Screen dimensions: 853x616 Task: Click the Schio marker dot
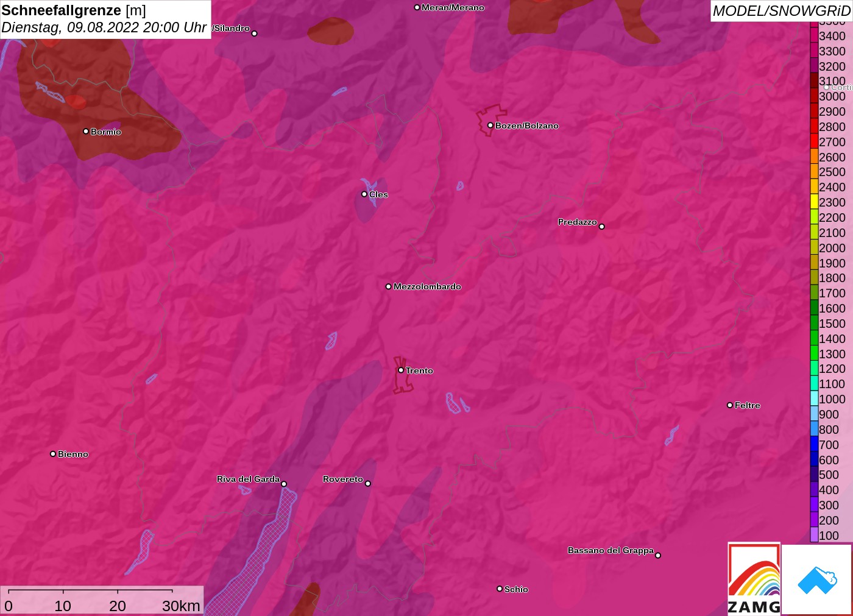pos(500,589)
